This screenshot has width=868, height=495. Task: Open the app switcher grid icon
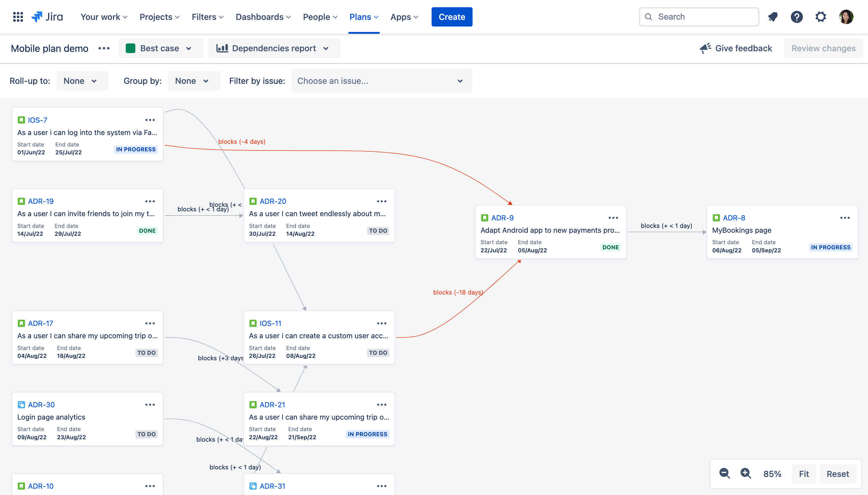click(x=18, y=17)
